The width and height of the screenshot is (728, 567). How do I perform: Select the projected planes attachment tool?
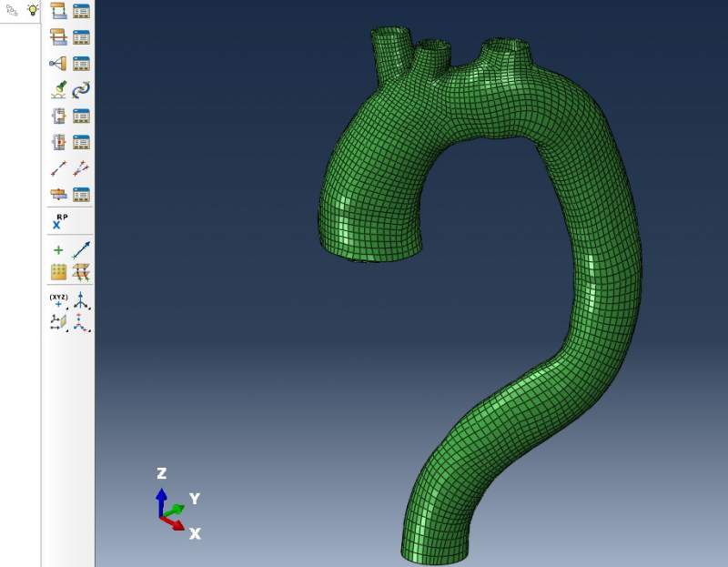81,272
